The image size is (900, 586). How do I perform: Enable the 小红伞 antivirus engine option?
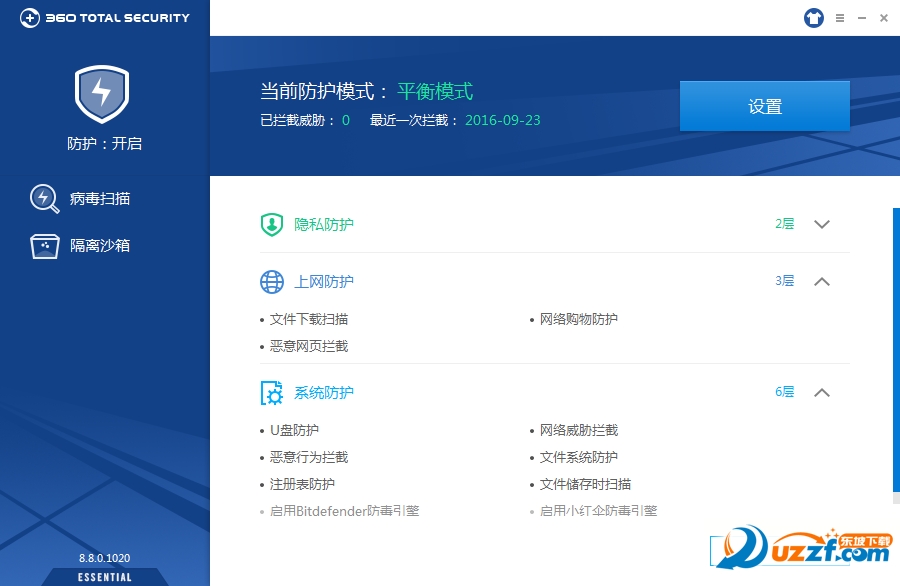(598, 511)
